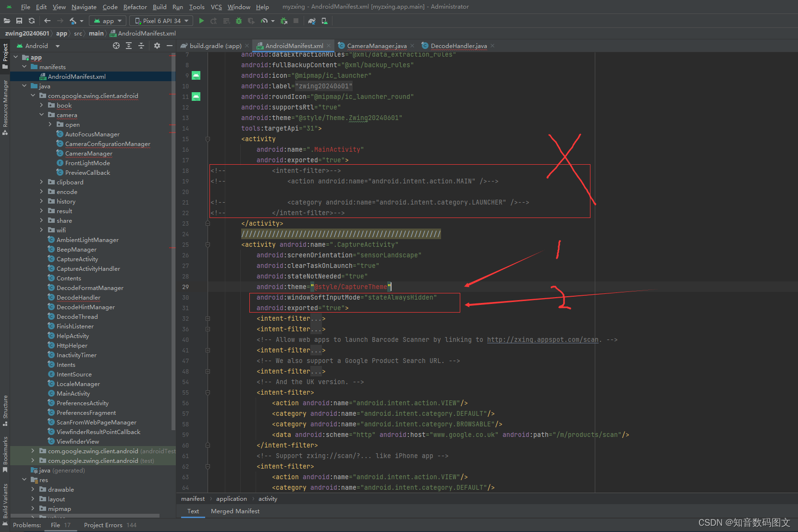Click Select Opened File target icon
This screenshot has width=798, height=532.
coord(116,46)
